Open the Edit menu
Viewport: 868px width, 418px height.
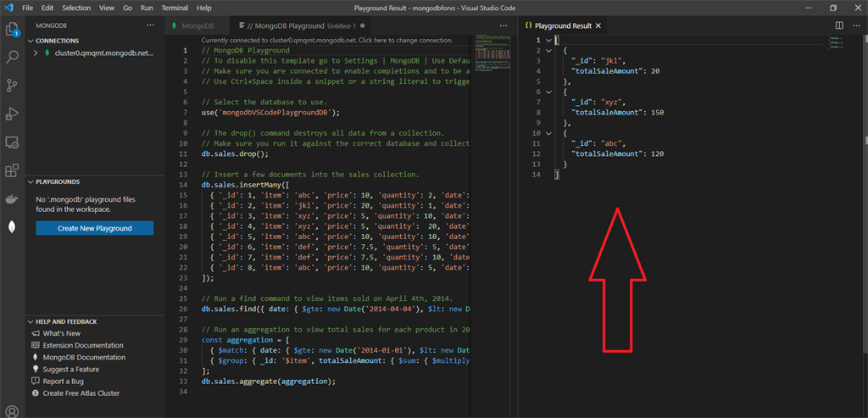[x=47, y=8]
